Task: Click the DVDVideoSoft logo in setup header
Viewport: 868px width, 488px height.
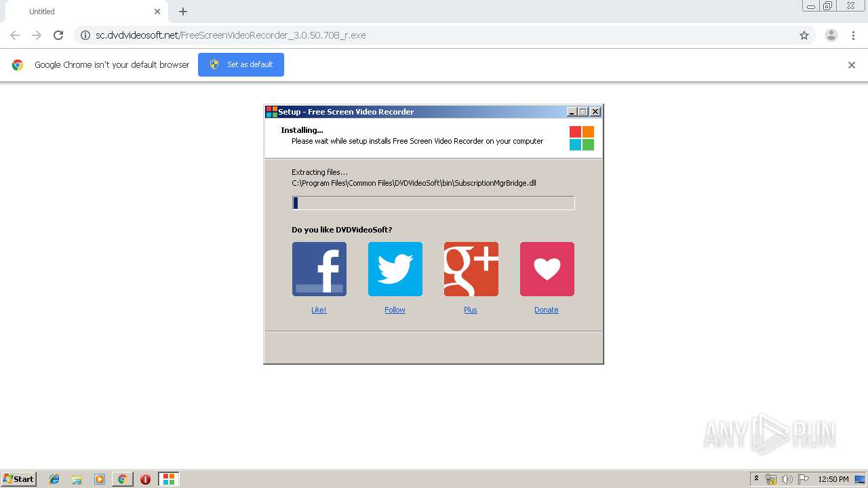Action: coord(581,138)
